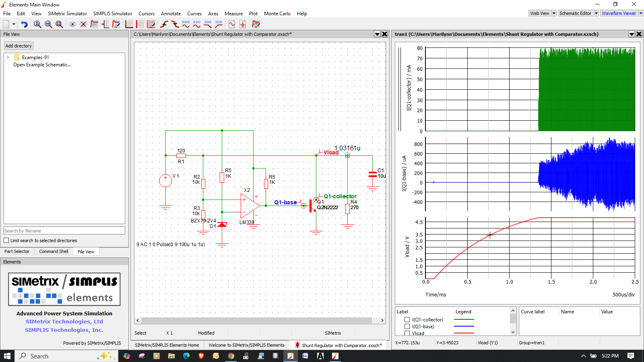Click the blue I(Q1-base) legend line
The image size is (644, 362).
[464, 326]
